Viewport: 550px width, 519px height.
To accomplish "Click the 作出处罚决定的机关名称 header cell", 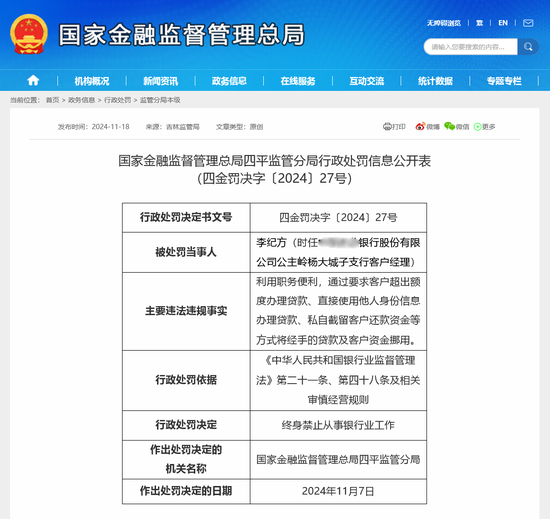I will pyautogui.click(x=186, y=459).
